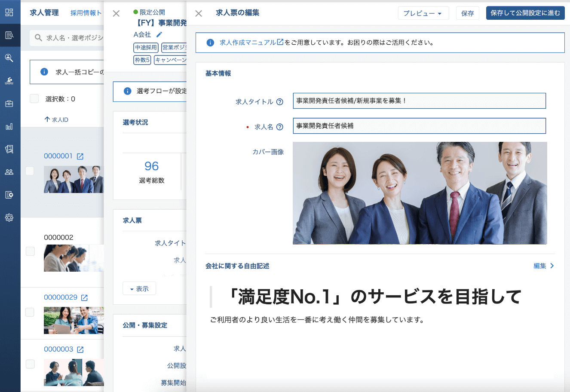The height and width of the screenshot is (392, 570).
Task: Open the プレビュー dropdown
Action: coord(423,13)
